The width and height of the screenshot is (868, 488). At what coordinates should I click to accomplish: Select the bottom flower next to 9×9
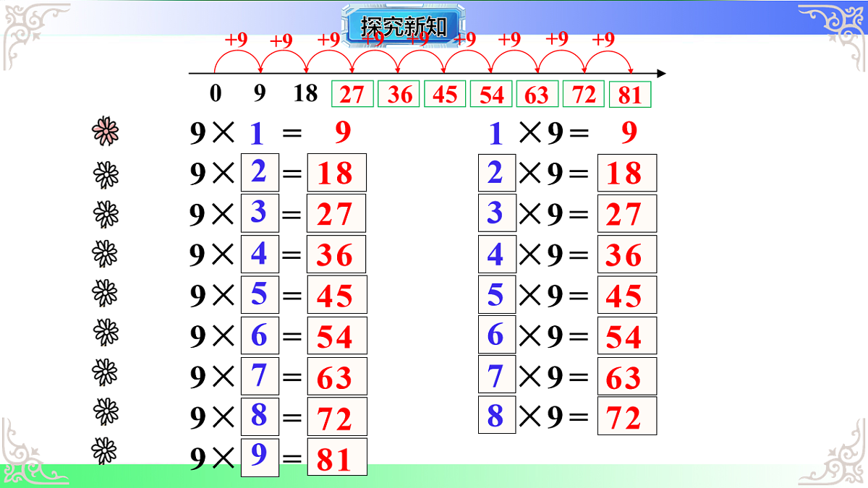point(105,448)
